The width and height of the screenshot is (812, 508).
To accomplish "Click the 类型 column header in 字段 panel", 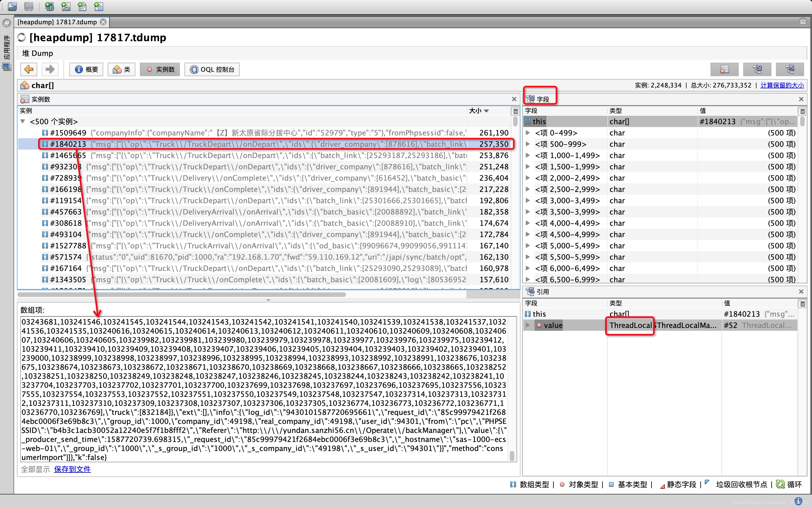I will click(652, 111).
